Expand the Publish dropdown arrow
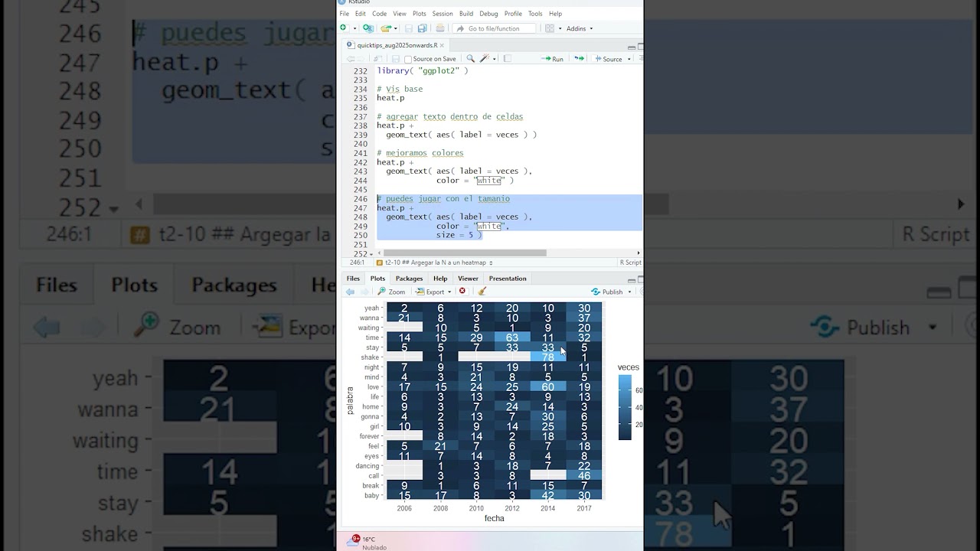Image resolution: width=980 pixels, height=551 pixels. coord(629,292)
